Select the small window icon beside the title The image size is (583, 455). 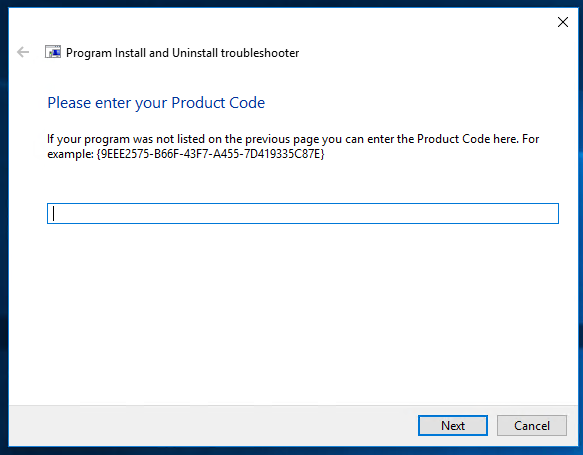(53, 52)
